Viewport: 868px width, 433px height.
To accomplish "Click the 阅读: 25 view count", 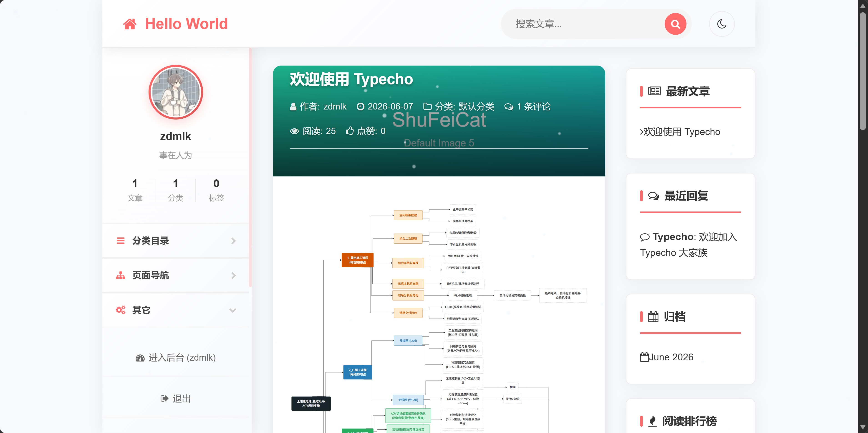I will pyautogui.click(x=319, y=131).
